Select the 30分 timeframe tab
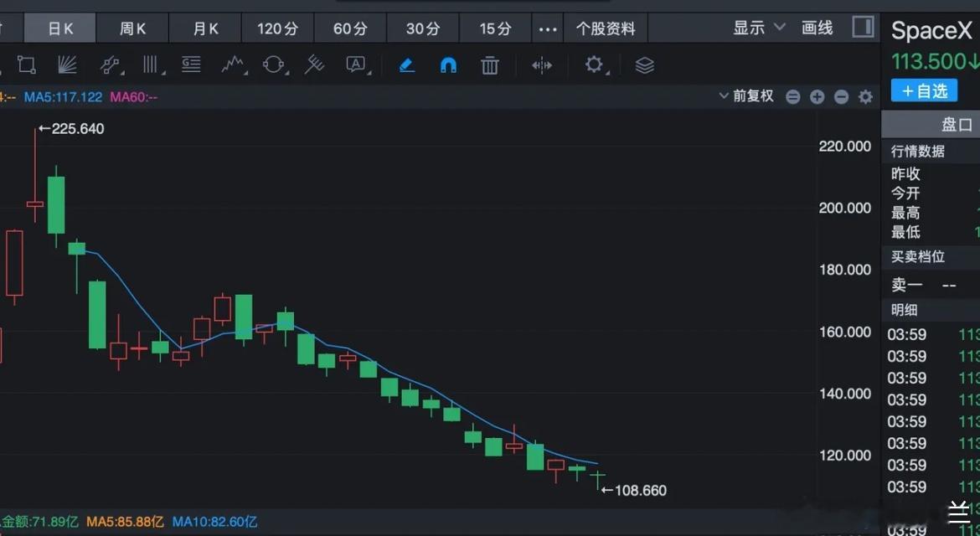Screen dimensions: 980x536 (423, 28)
